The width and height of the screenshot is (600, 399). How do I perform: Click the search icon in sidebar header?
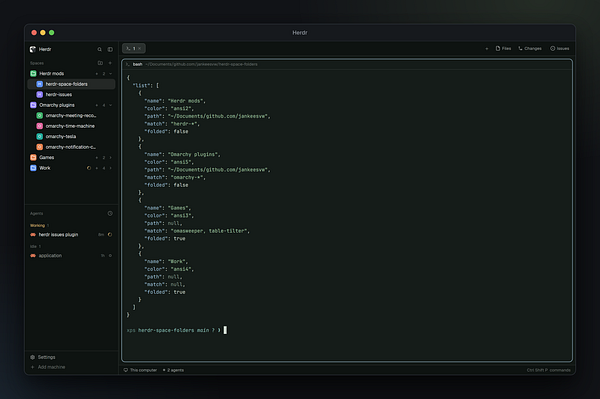99,49
